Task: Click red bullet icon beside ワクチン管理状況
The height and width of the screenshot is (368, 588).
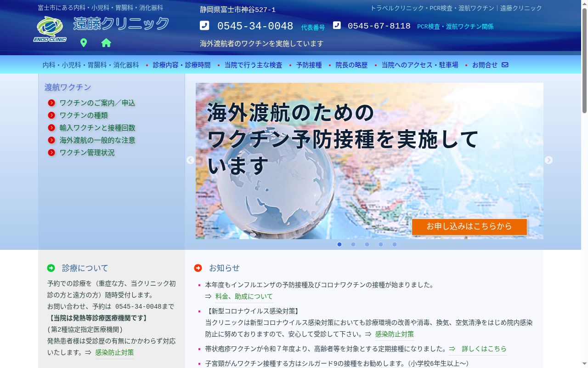Action: pyautogui.click(x=51, y=152)
